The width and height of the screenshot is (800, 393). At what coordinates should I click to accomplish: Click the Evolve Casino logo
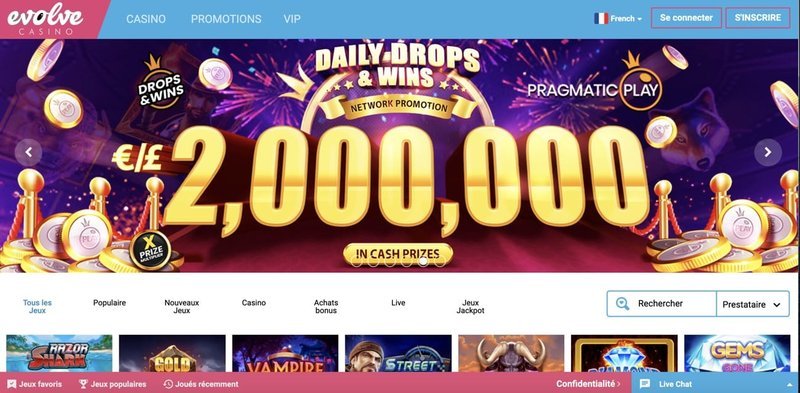[45, 19]
